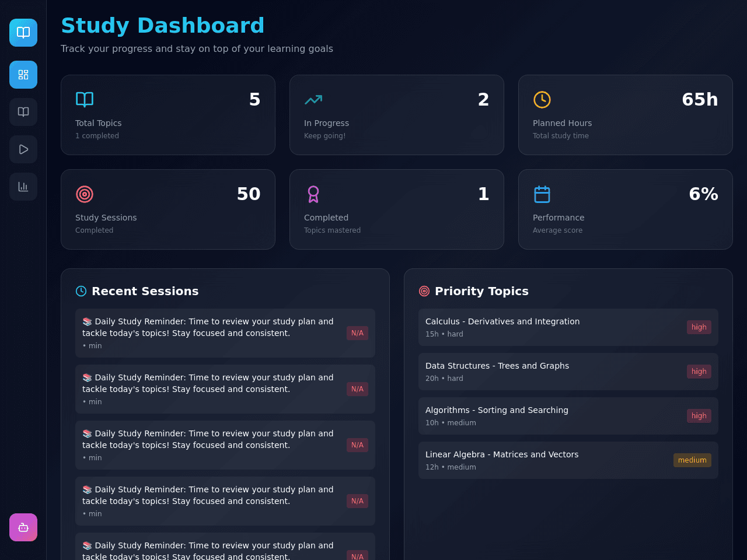
Task: Open Calculus - Derivatives and Integration topic
Action: pos(568,327)
